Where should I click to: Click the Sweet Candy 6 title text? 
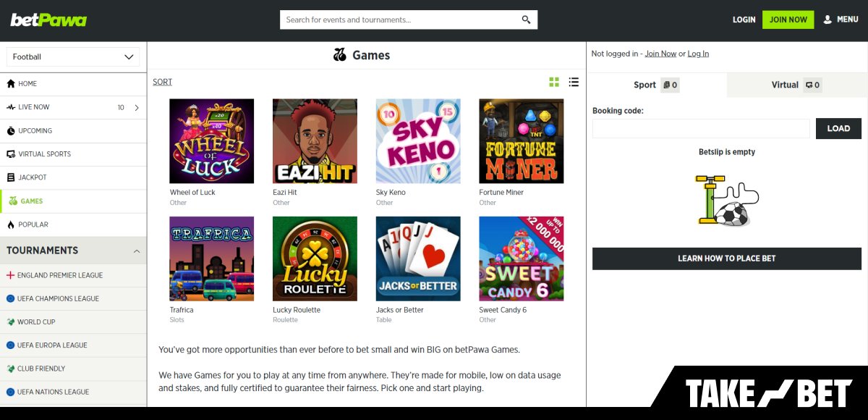point(503,310)
